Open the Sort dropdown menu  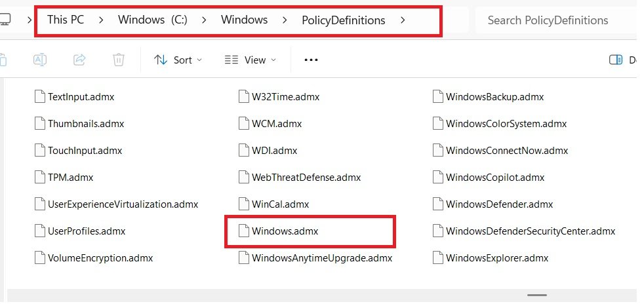pos(178,60)
